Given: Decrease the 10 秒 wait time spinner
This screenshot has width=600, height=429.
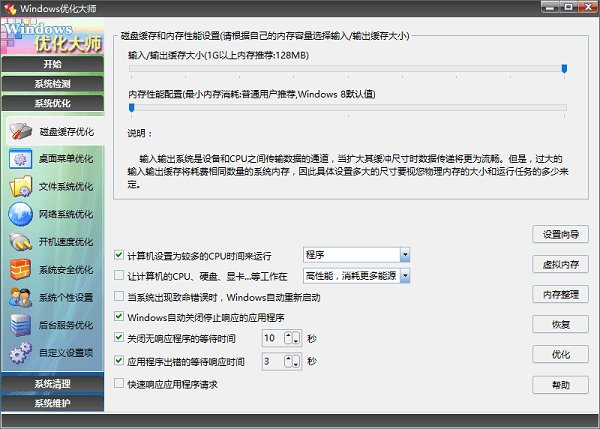Looking at the screenshot, I should pyautogui.click(x=296, y=338).
